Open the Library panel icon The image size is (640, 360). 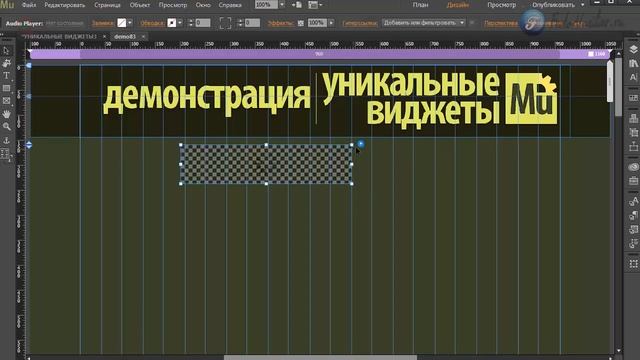pos(633,64)
